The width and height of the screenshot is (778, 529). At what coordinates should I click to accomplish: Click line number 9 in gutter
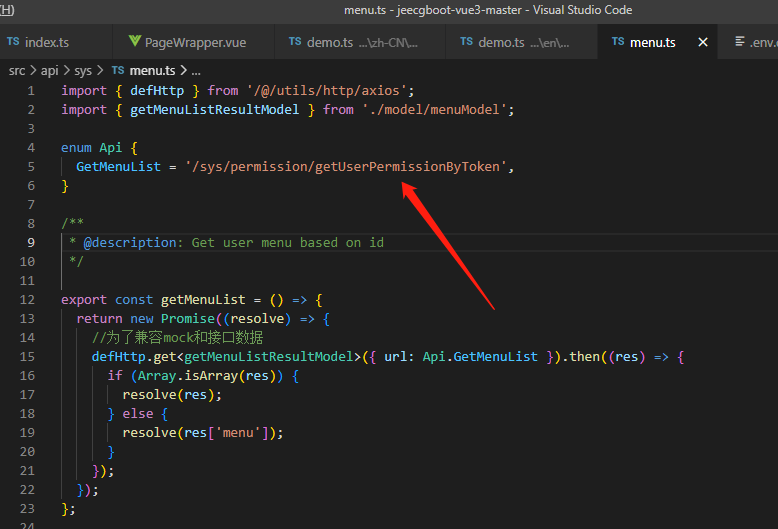(31, 243)
